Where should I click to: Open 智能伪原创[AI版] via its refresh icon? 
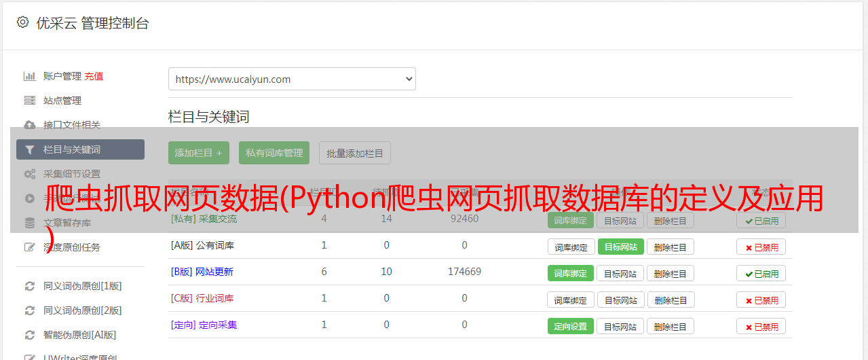tap(29, 335)
